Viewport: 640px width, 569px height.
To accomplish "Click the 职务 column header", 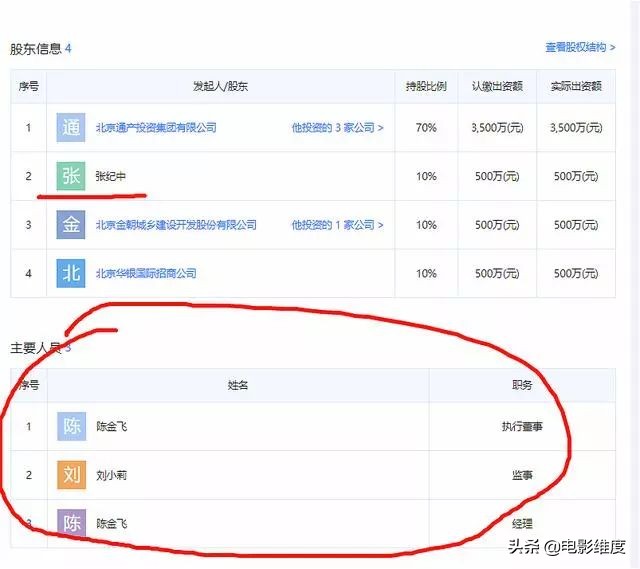I will [x=522, y=385].
